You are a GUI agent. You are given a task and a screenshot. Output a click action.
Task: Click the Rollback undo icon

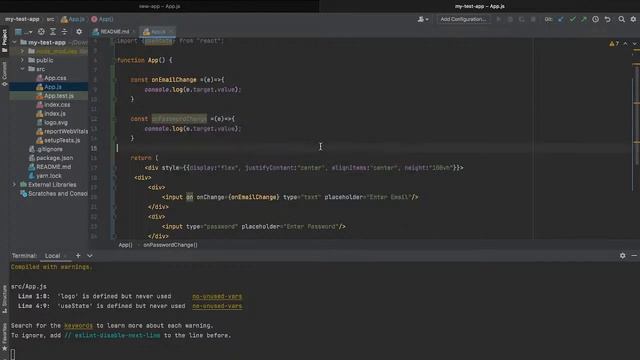[608, 19]
